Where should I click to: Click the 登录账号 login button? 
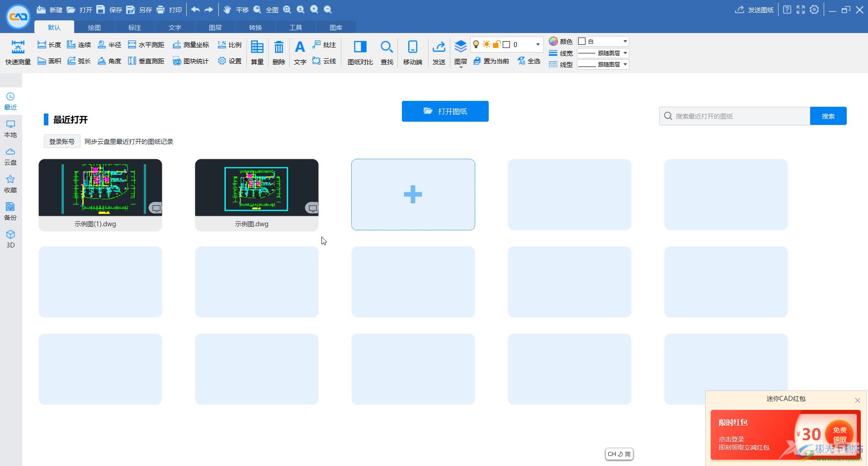pyautogui.click(x=62, y=142)
